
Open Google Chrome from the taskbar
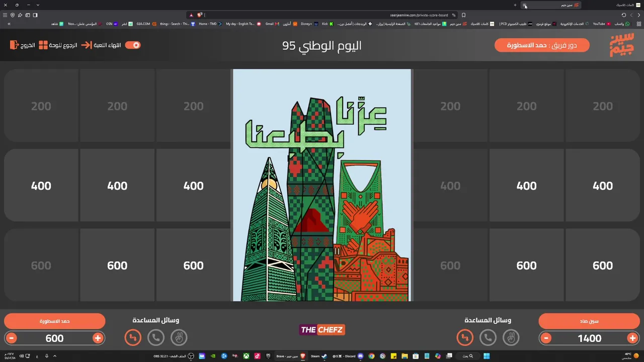371,356
